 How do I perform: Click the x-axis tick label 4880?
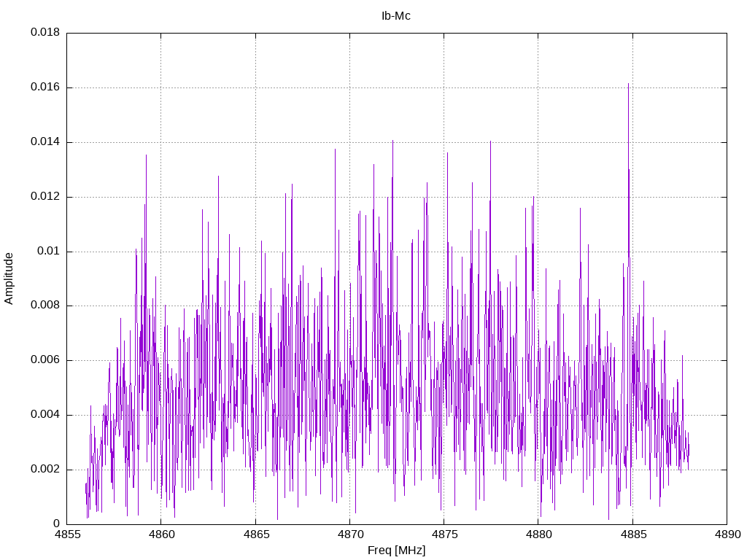(x=539, y=534)
